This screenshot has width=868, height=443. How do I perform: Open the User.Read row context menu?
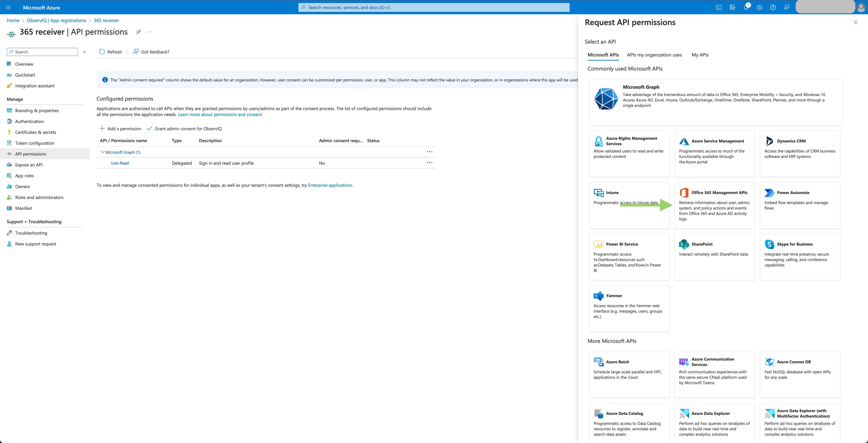pos(429,162)
